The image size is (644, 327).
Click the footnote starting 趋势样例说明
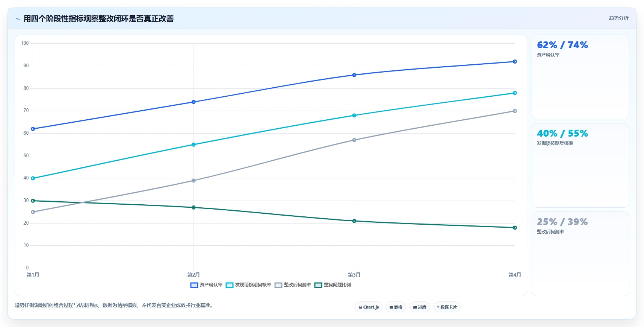pos(115,305)
